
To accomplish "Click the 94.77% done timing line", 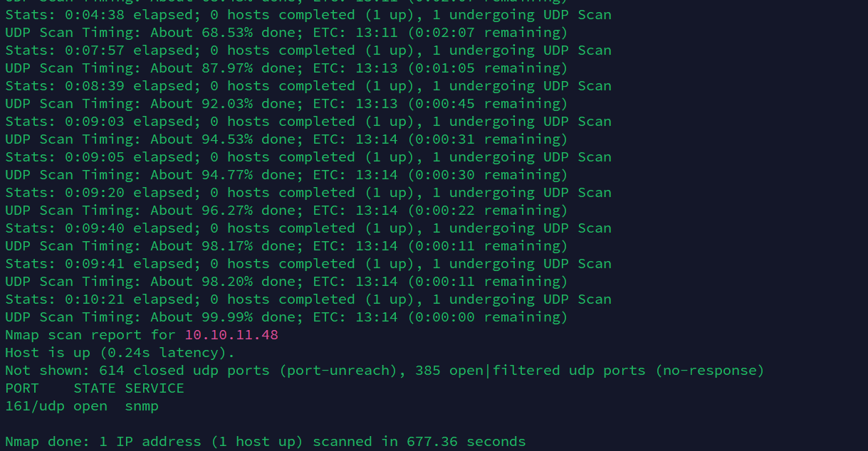I will (x=286, y=175).
